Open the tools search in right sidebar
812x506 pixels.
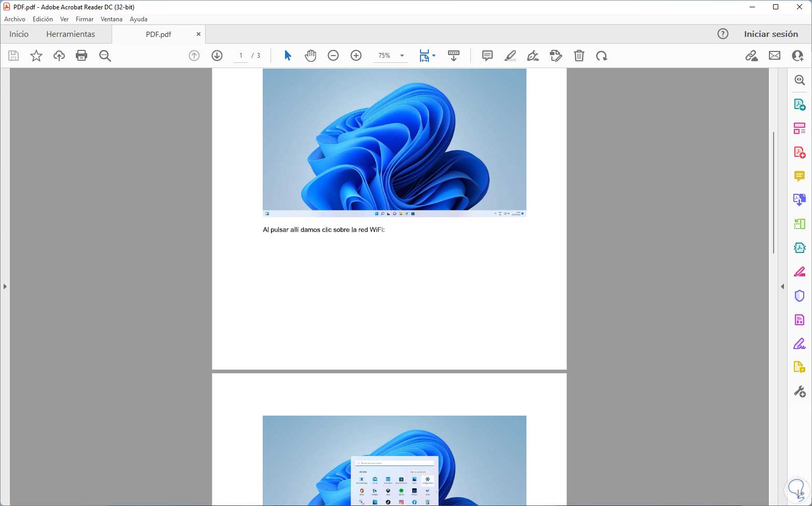800,80
